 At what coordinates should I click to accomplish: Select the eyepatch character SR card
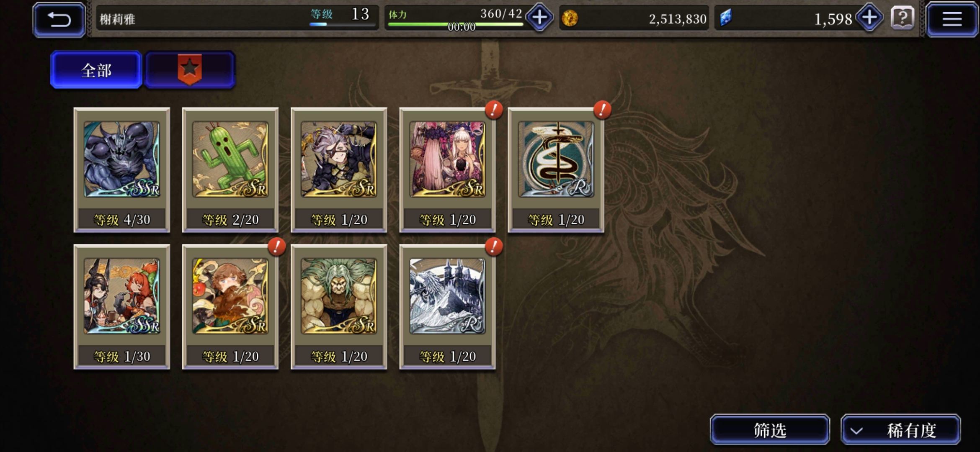pyautogui.click(x=339, y=170)
